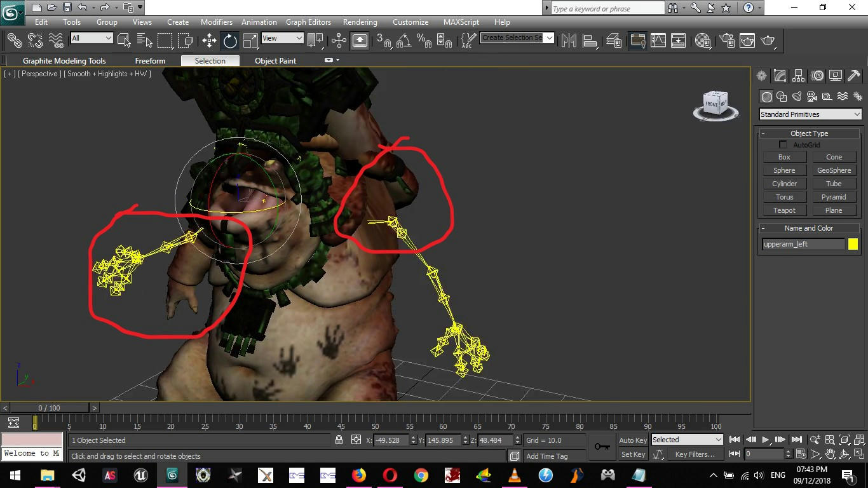
Task: Activate Select and Rotate tool
Action: tap(230, 40)
